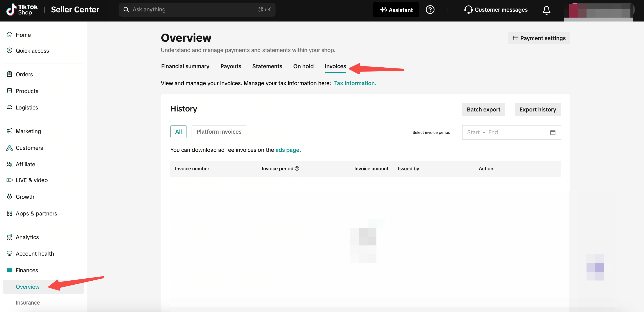Open the Financial summary tab
Viewport: 644px width, 312px height.
(185, 66)
